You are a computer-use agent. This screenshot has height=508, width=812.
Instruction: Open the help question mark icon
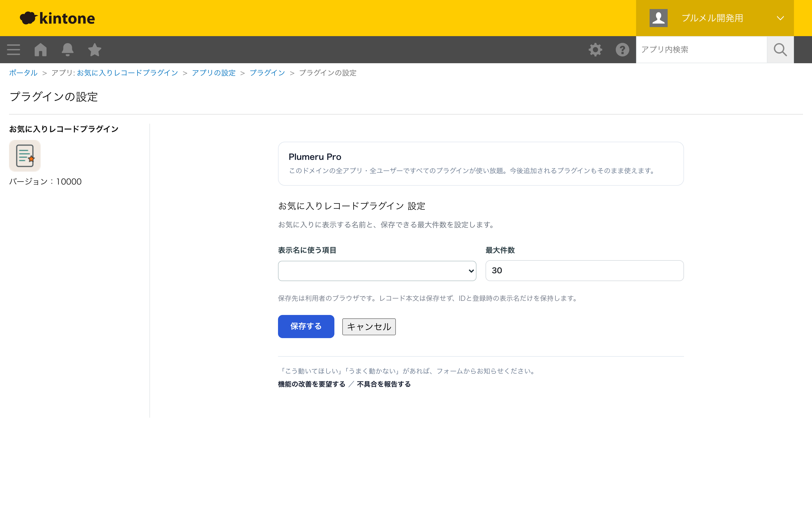(x=622, y=49)
